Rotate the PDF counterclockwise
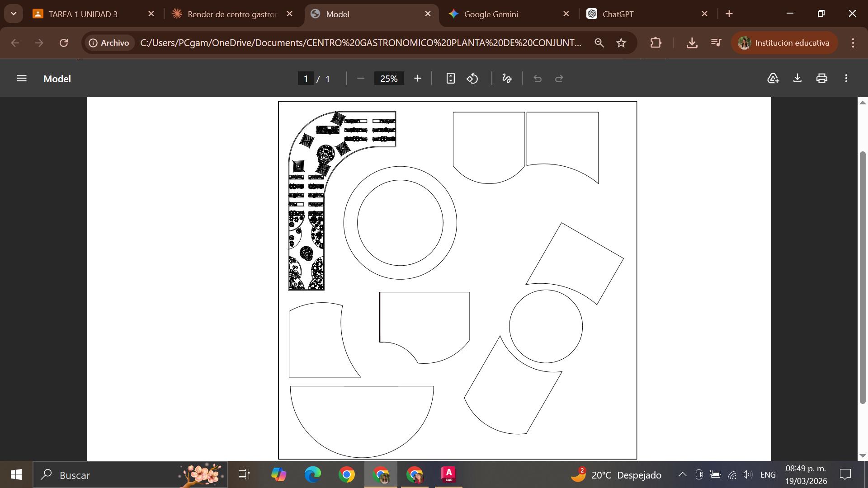Viewport: 868px width, 488px height. pyautogui.click(x=472, y=79)
